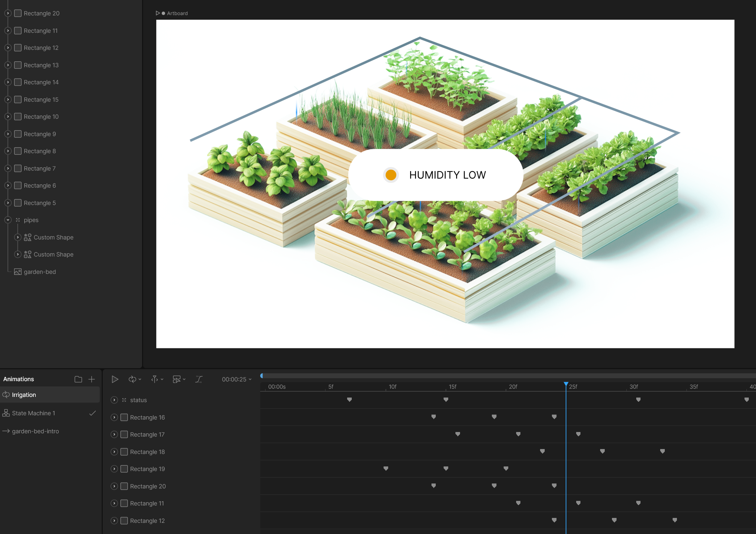Screen dimensions: 756x534
Task: Select Rectangle 5 layer
Action: [x=40, y=203]
